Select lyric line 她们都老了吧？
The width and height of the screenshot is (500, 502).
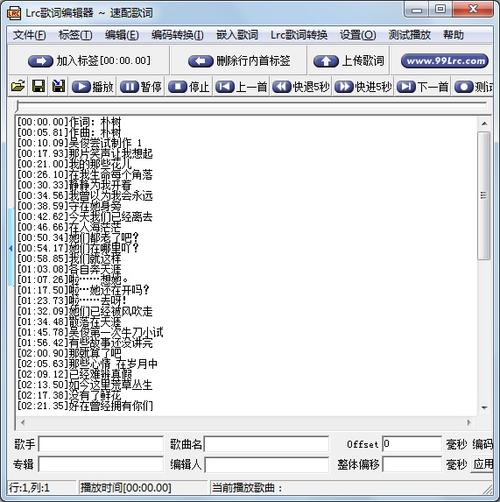tap(78, 238)
